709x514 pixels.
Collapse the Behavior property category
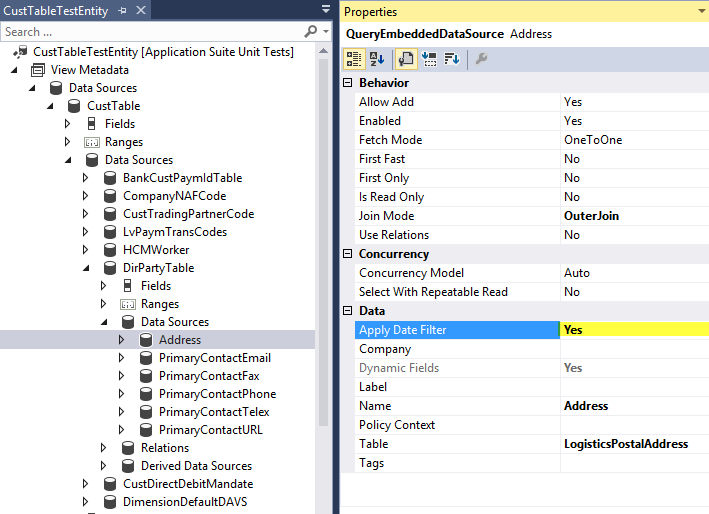pyautogui.click(x=348, y=83)
